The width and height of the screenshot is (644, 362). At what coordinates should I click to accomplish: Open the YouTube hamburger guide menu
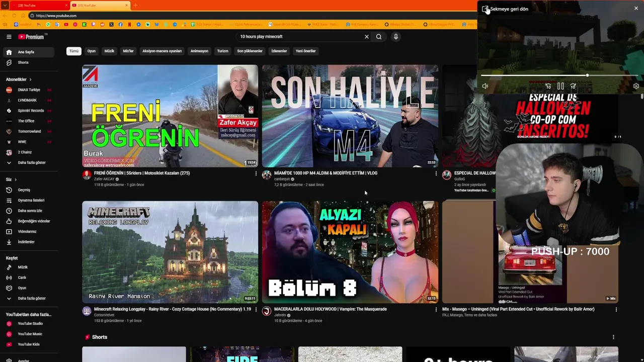pyautogui.click(x=9, y=37)
